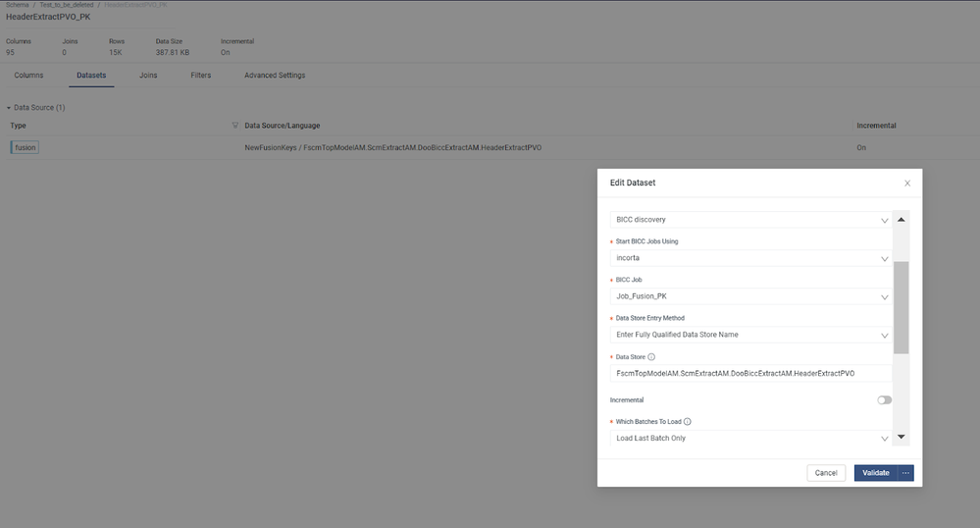Click the Type column header
Image resolution: width=980 pixels, height=528 pixels.
click(18, 126)
